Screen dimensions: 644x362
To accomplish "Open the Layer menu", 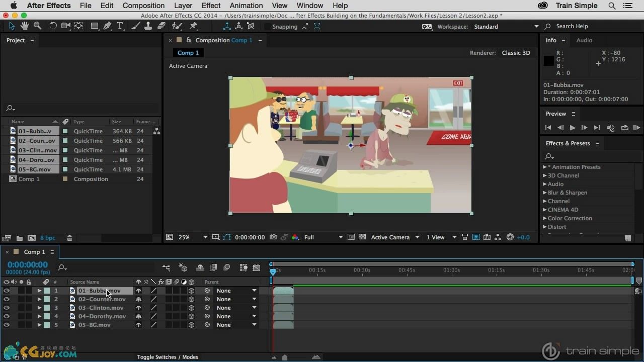I will 183,6.
